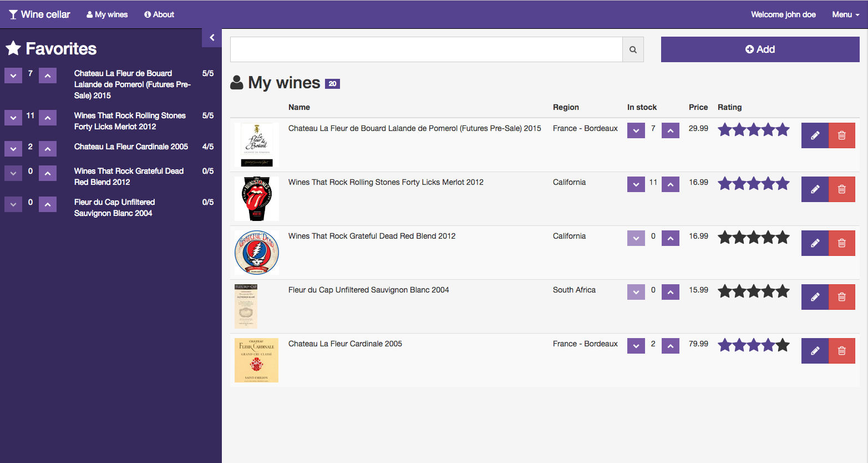Decrease table stock of Rolling Stones Forty Licks Merlot
This screenshot has width=868, height=463.
(636, 184)
